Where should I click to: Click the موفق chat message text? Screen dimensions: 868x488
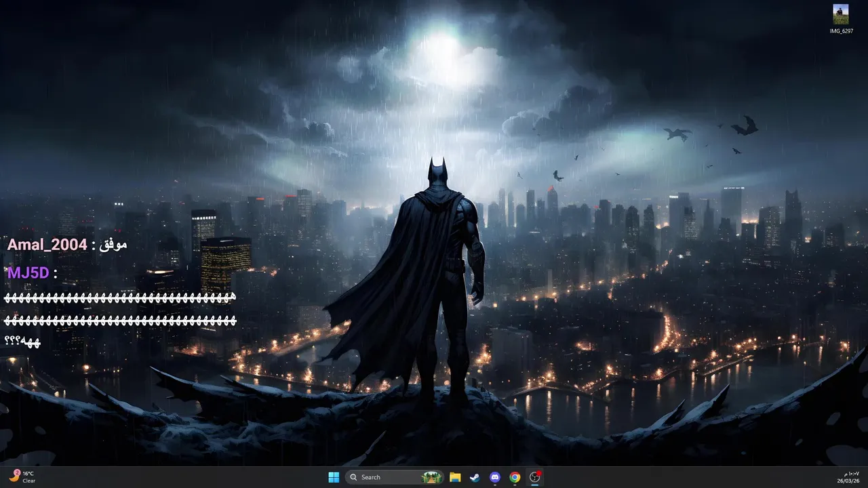[x=113, y=245]
